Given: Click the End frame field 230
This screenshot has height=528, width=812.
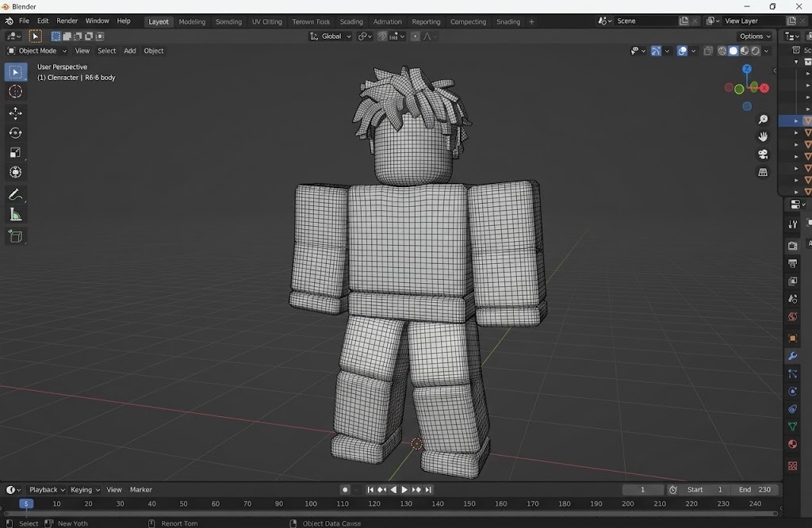Looking at the screenshot, I should click(x=755, y=490).
